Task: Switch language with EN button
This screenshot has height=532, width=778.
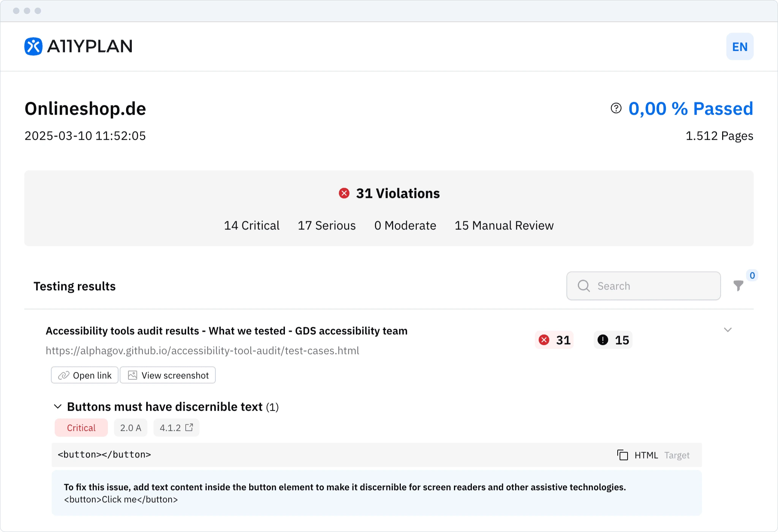Action: coord(740,46)
